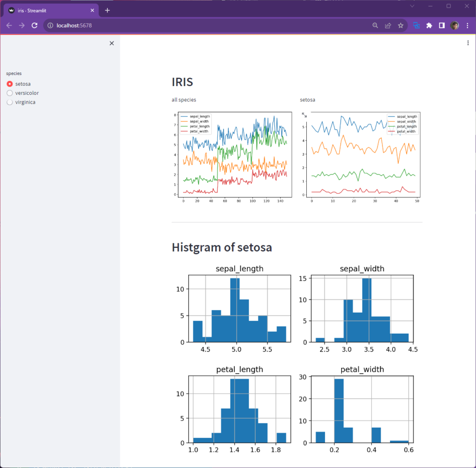Screen dimensions: 476x468
Task: Click the all species line chart
Action: (232, 157)
